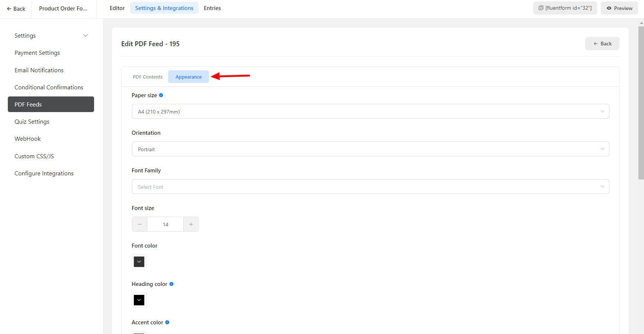
Task: Click the Heading color info icon
Action: [x=171, y=284]
